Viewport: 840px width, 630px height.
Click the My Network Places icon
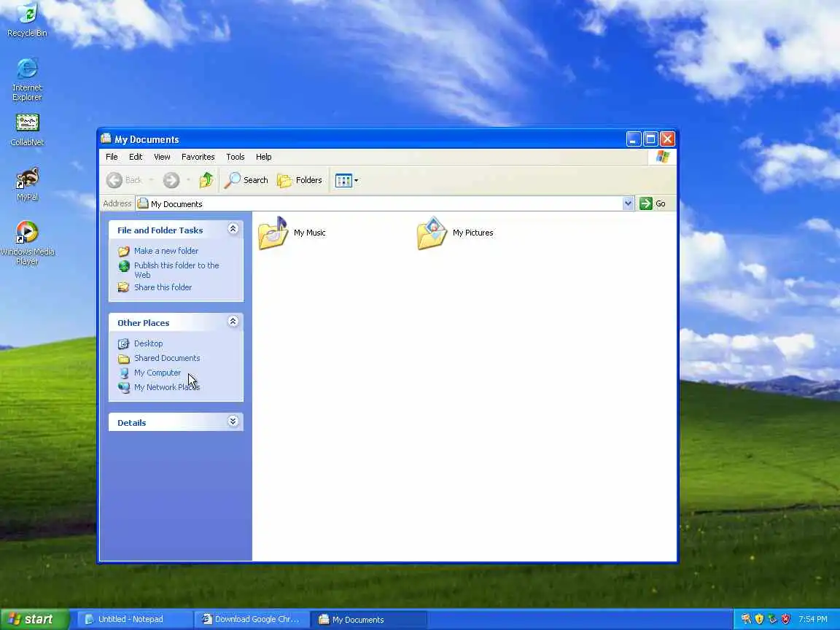124,387
